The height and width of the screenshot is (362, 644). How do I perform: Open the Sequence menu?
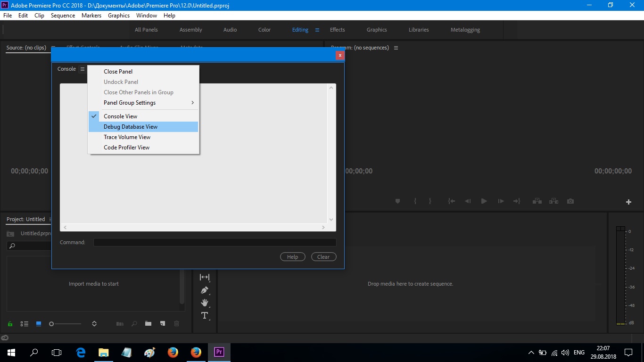coord(63,16)
